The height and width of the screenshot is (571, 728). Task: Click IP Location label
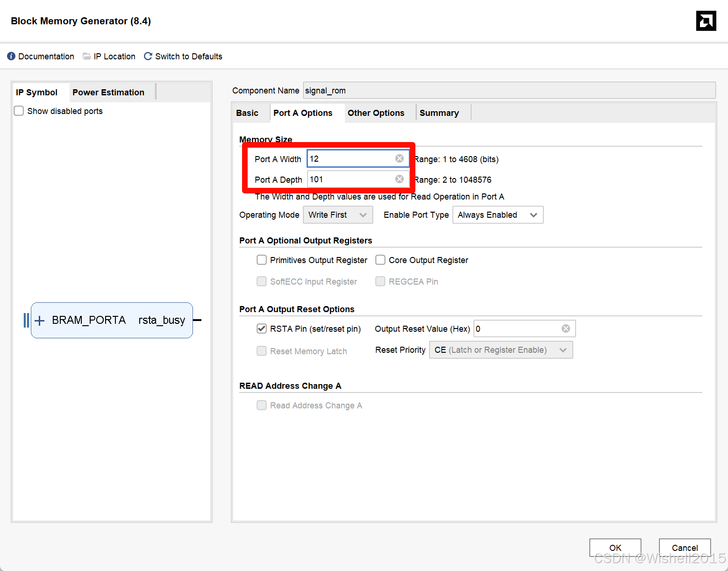click(x=114, y=57)
